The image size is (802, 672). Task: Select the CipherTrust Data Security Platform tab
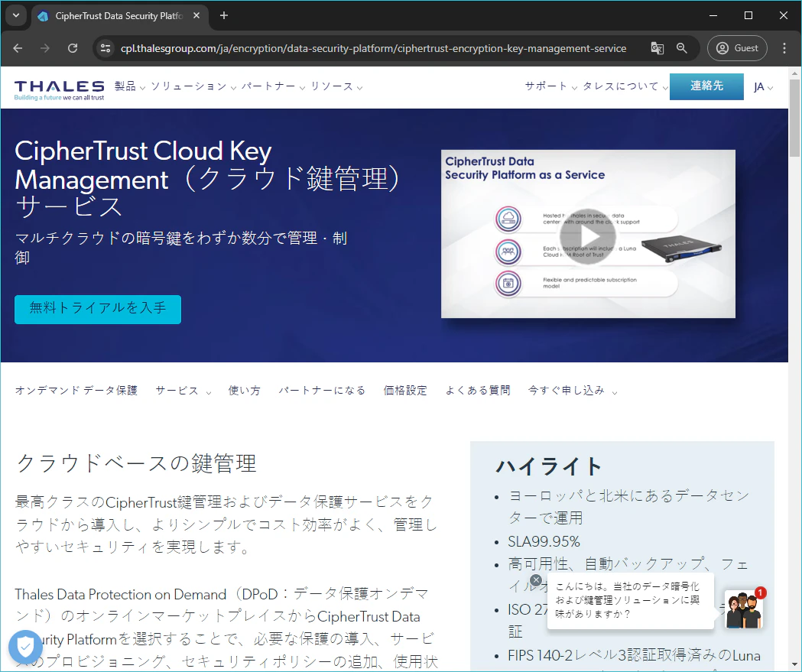[x=119, y=16]
